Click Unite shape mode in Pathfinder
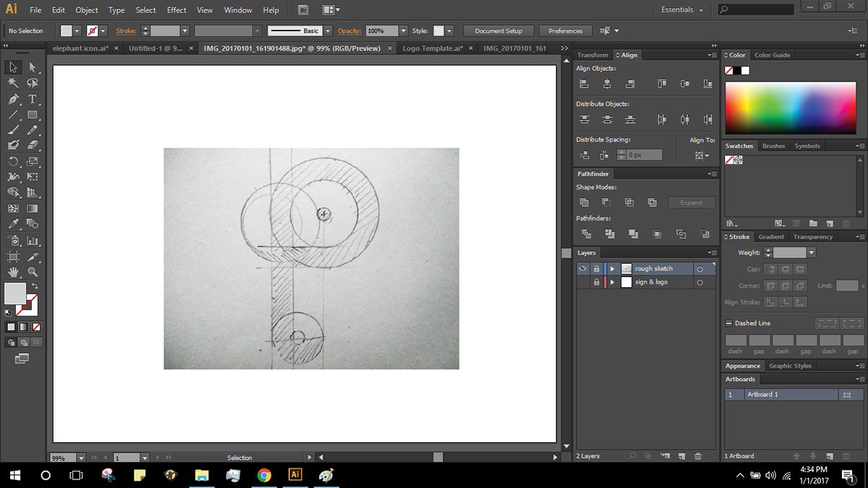Screen dimensions: 868x488 [x=584, y=202]
